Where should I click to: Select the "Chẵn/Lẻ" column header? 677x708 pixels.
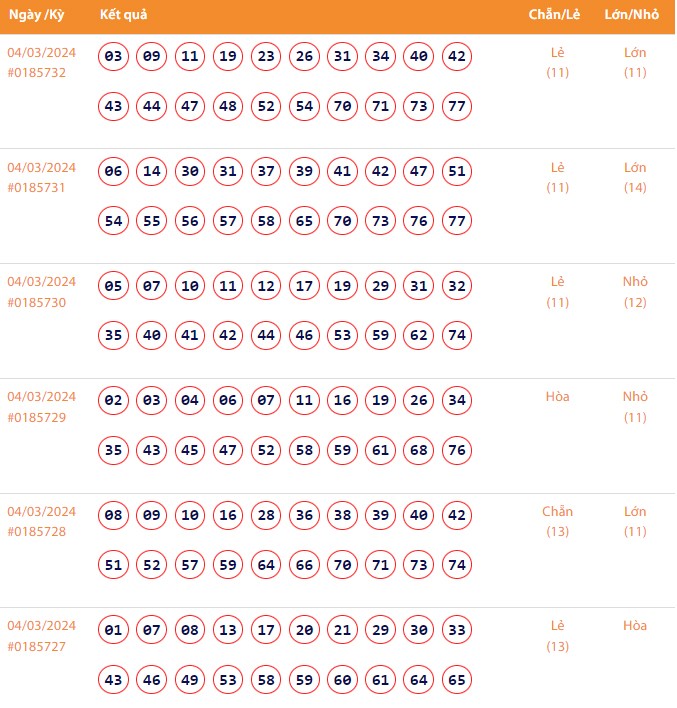click(556, 16)
